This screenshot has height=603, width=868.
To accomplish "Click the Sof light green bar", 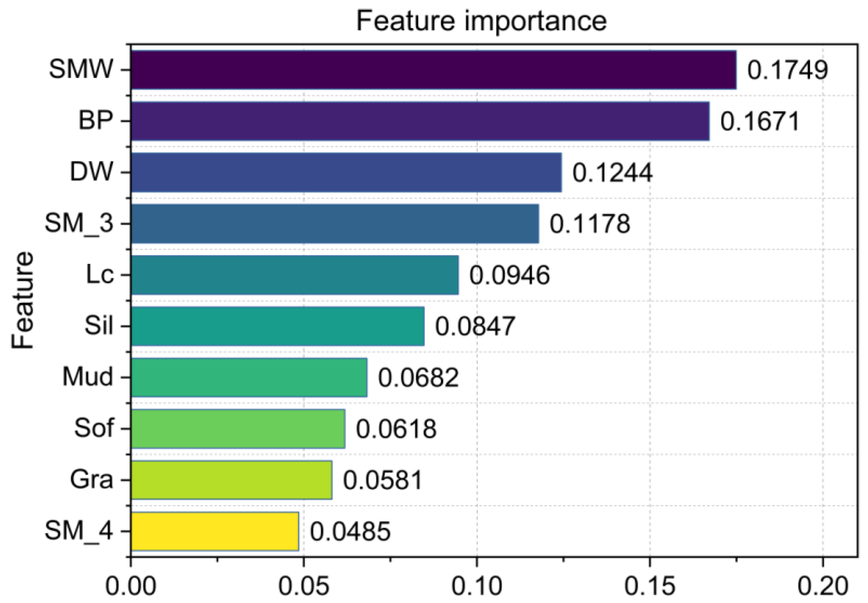I will (x=238, y=429).
